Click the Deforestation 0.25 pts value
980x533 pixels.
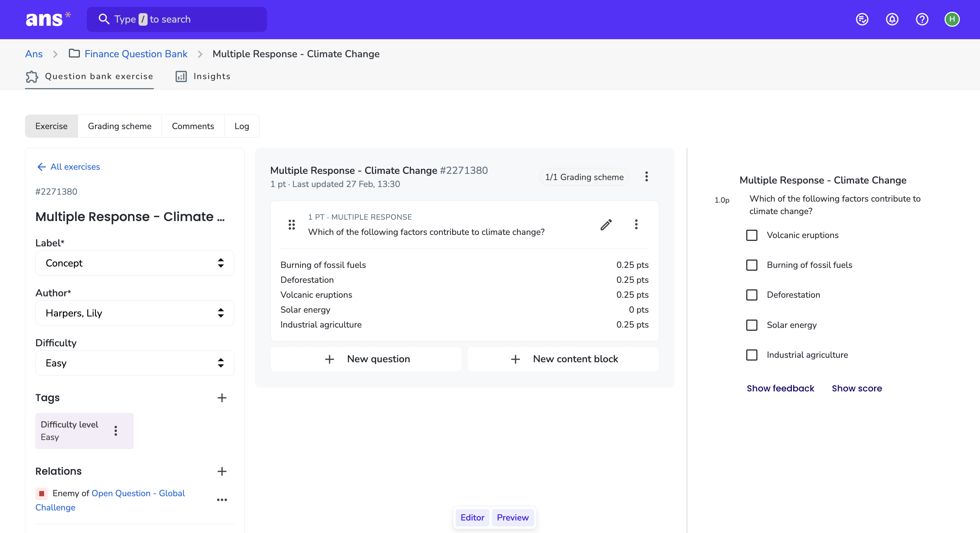(x=632, y=280)
